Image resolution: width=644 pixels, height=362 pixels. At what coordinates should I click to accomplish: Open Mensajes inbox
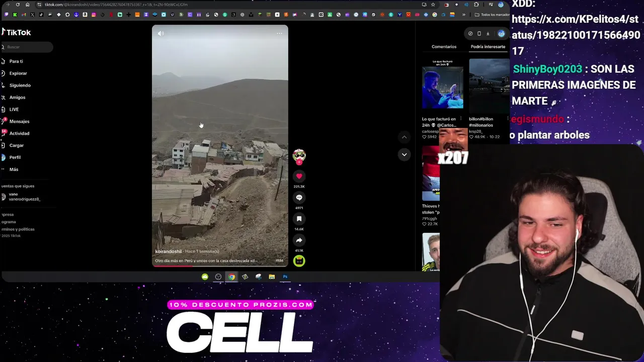click(x=19, y=122)
